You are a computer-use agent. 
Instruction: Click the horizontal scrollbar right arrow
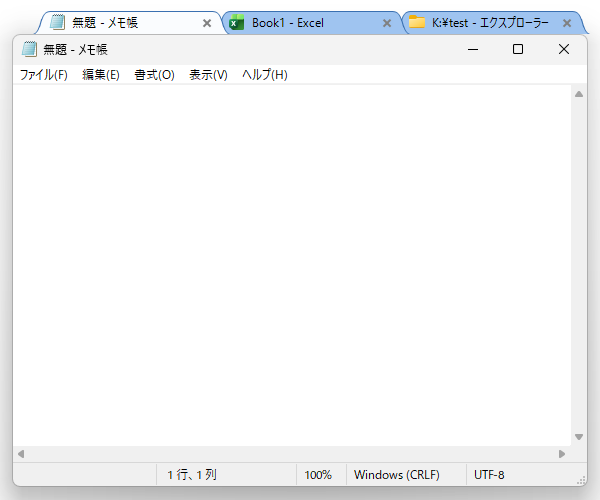[x=562, y=454]
